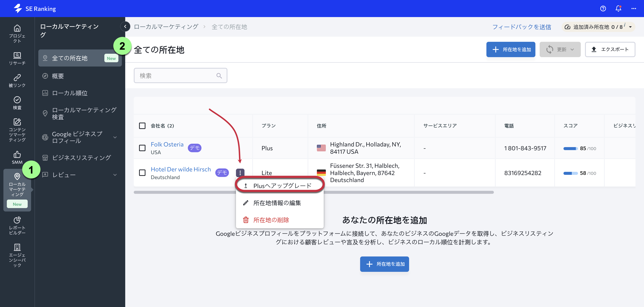The width and height of the screenshot is (644, 307).
Task: Click the スコア column header
Action: 570,126
